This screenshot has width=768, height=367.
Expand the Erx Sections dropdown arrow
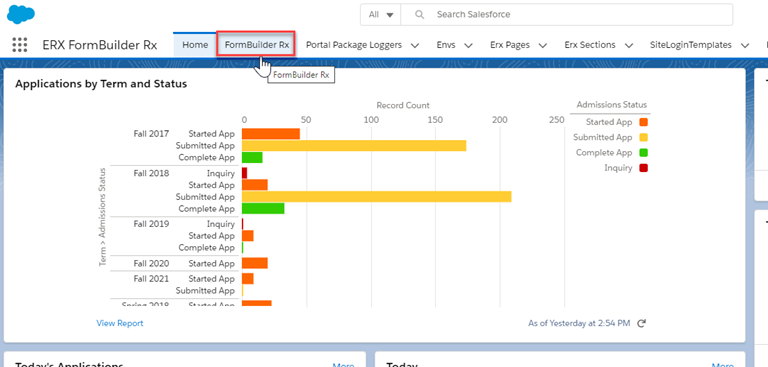pos(629,46)
